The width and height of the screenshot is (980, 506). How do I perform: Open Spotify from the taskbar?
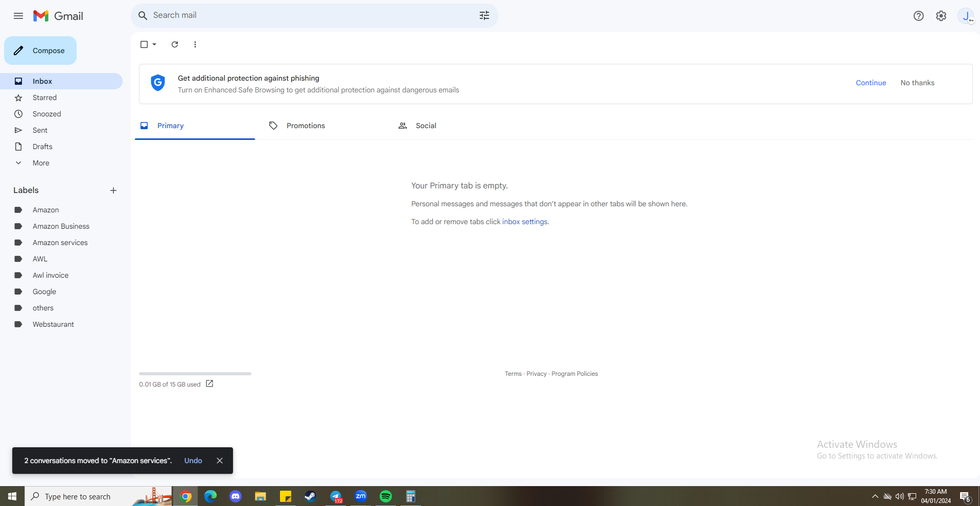pyautogui.click(x=386, y=496)
